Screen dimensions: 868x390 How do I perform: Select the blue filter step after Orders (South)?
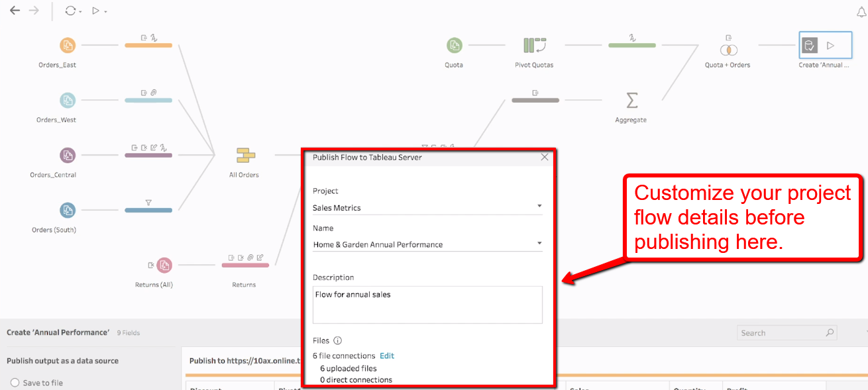tap(148, 210)
